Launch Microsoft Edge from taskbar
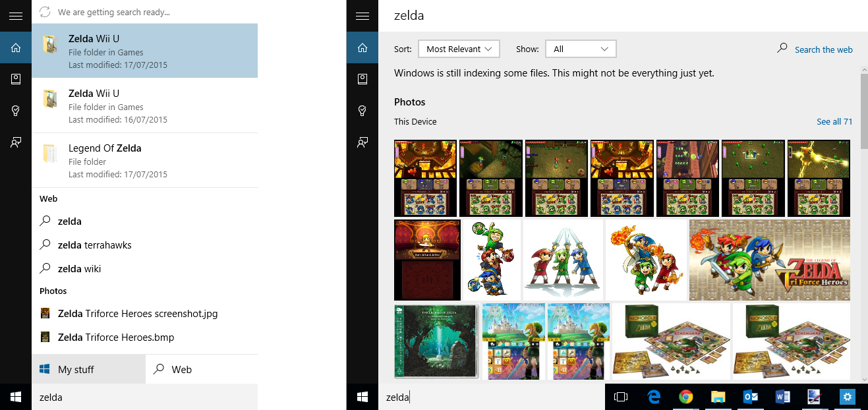 (x=654, y=397)
